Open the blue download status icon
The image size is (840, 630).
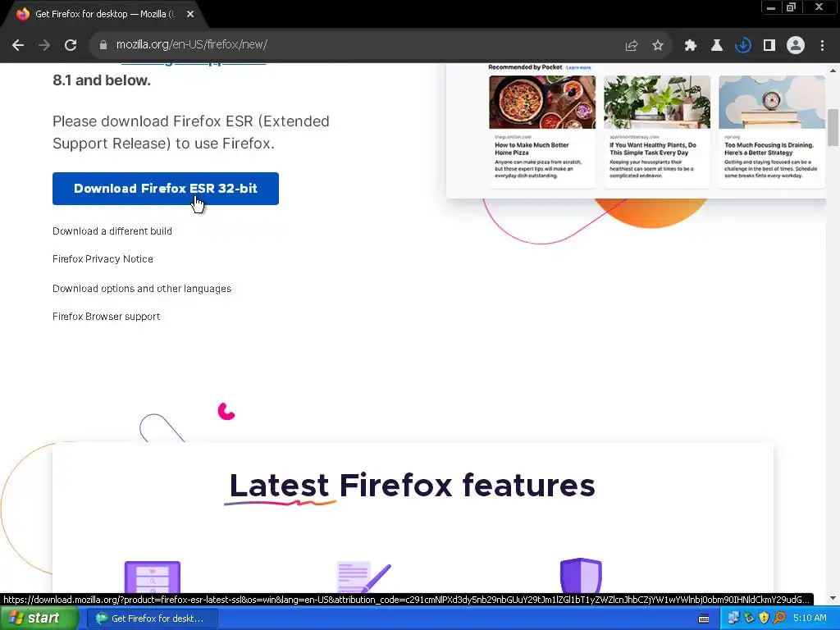coord(742,46)
